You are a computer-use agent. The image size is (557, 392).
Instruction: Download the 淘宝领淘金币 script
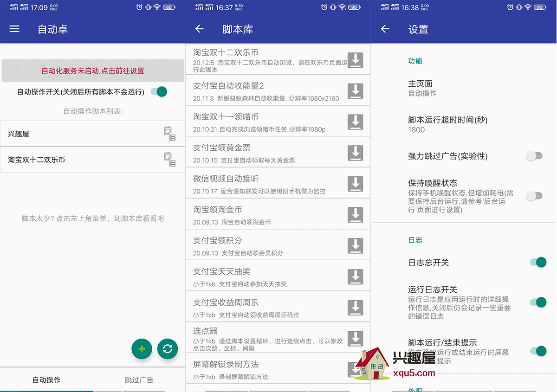tap(356, 215)
